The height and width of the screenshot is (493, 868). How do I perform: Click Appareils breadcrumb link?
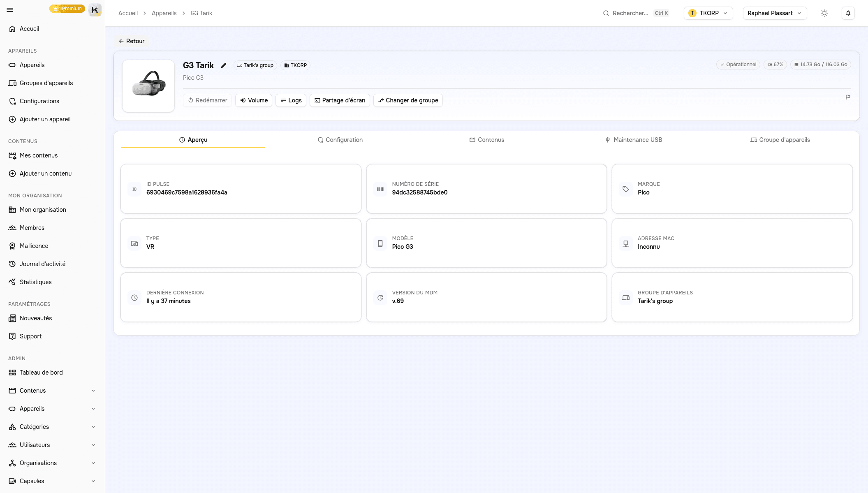pyautogui.click(x=164, y=13)
